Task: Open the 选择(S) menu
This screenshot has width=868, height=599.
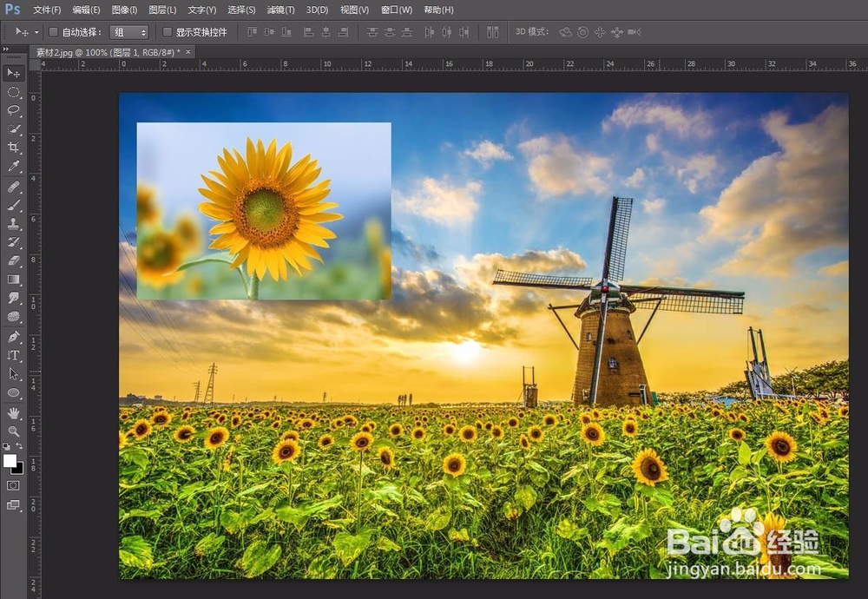Action: tap(241, 10)
